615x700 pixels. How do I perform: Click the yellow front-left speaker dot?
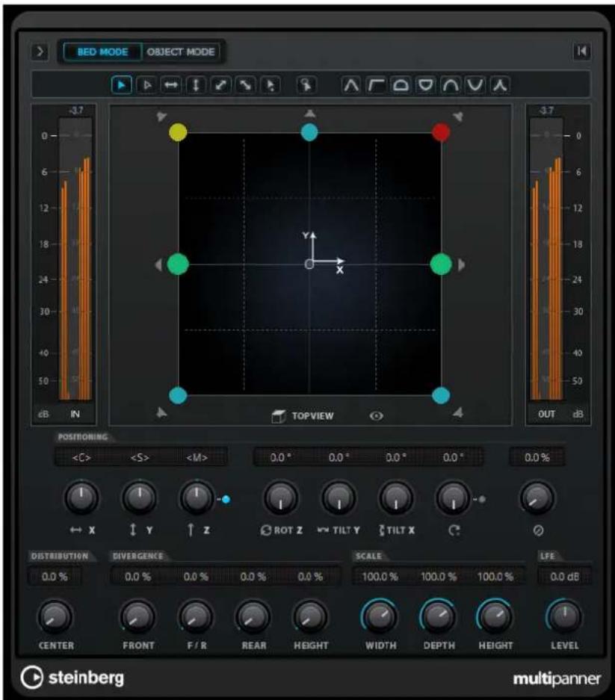tap(178, 132)
